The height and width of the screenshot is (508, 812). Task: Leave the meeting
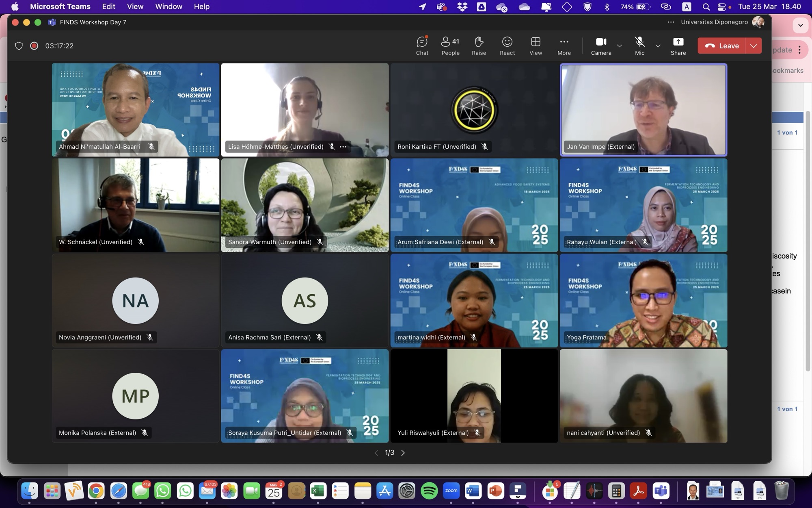tap(722, 46)
